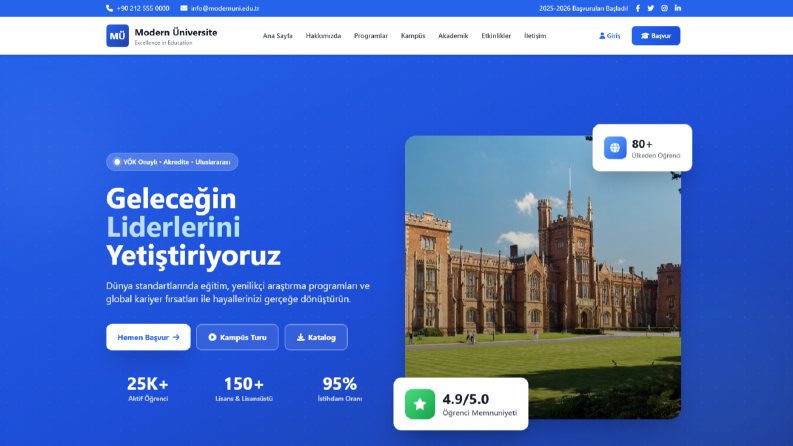Start the Kampüs Turu button
The width and height of the screenshot is (793, 446).
(x=237, y=337)
